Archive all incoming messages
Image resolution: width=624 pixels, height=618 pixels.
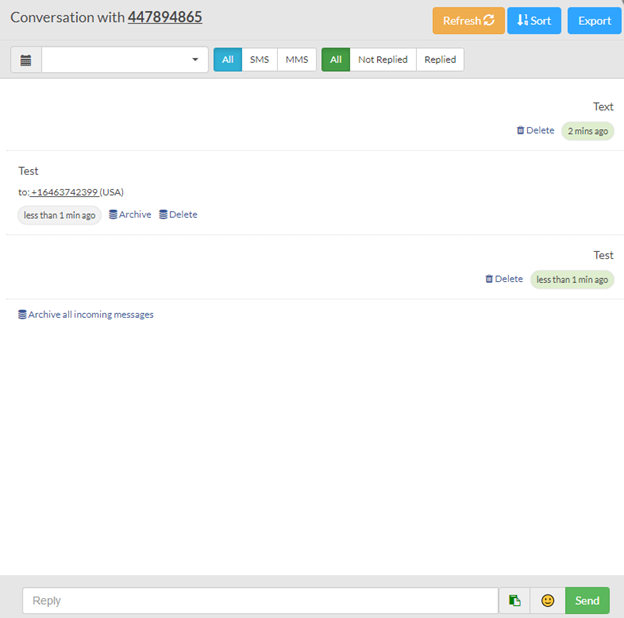(86, 314)
